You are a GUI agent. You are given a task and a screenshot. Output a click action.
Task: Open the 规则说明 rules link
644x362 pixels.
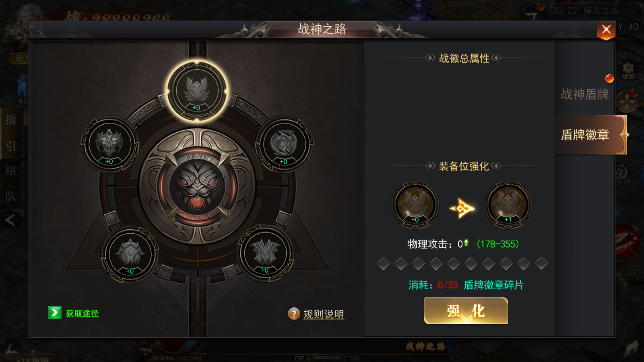(324, 314)
